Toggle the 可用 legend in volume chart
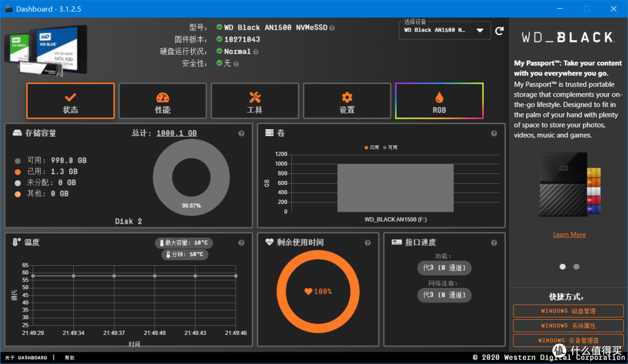The width and height of the screenshot is (628, 364). (x=390, y=147)
